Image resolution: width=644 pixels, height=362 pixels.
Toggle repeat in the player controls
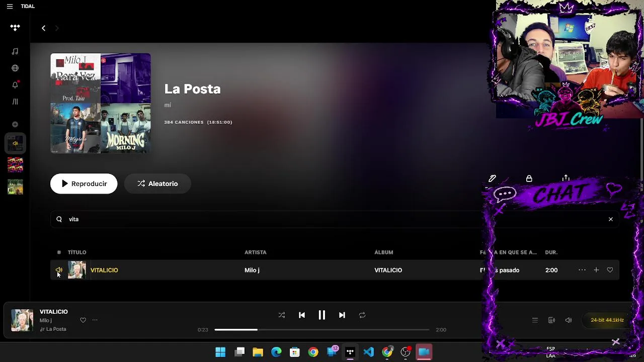point(362,315)
